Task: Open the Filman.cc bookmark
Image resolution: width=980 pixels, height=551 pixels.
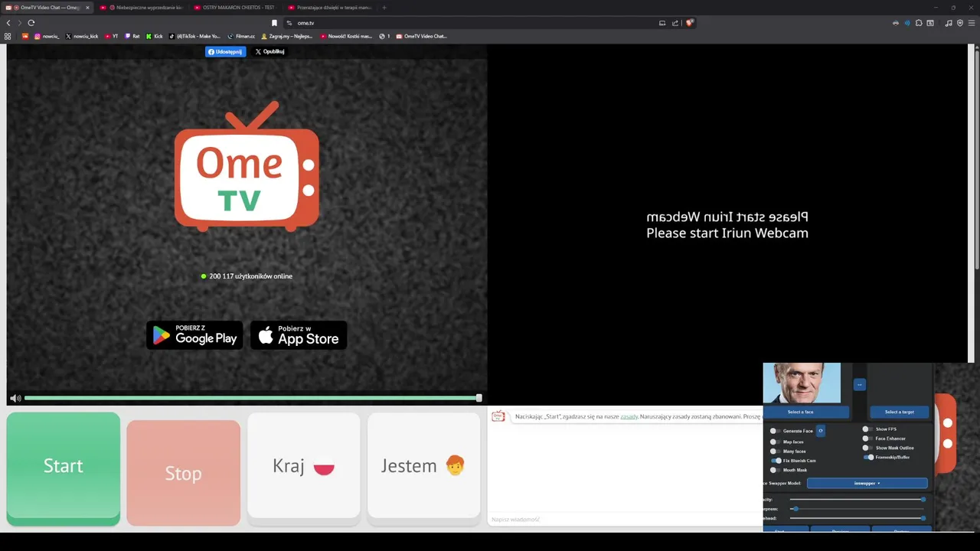Action: click(241, 36)
